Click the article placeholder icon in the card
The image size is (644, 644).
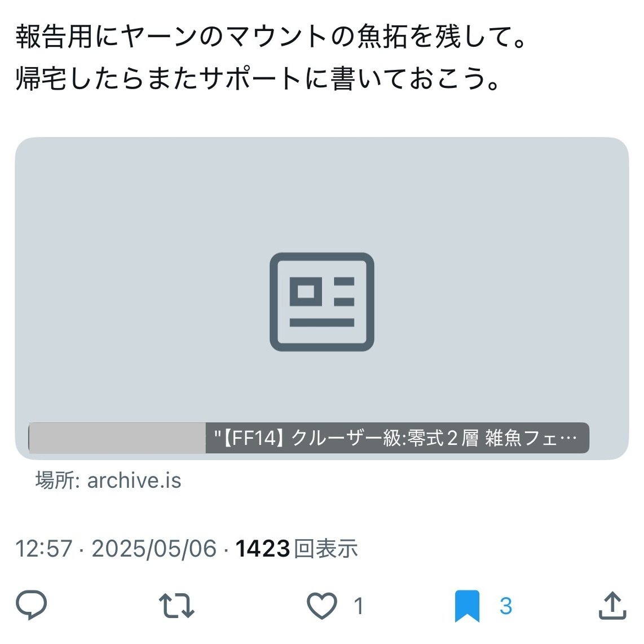pyautogui.click(x=322, y=302)
